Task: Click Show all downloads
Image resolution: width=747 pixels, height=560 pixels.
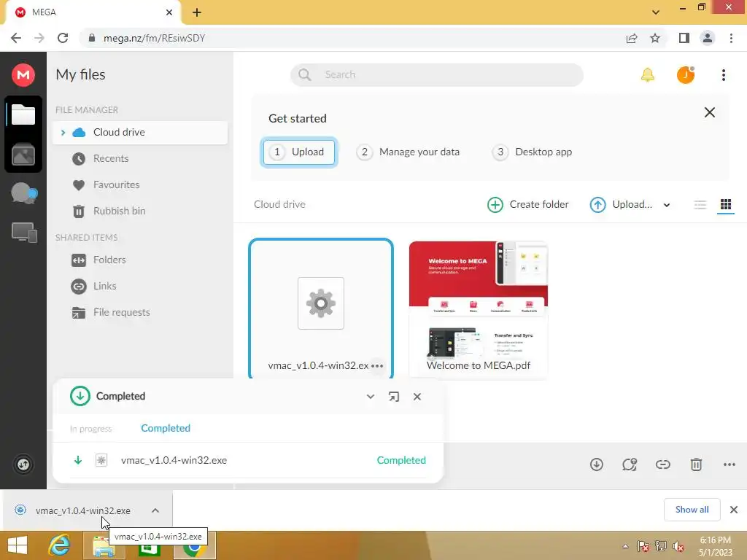Action: point(692,510)
